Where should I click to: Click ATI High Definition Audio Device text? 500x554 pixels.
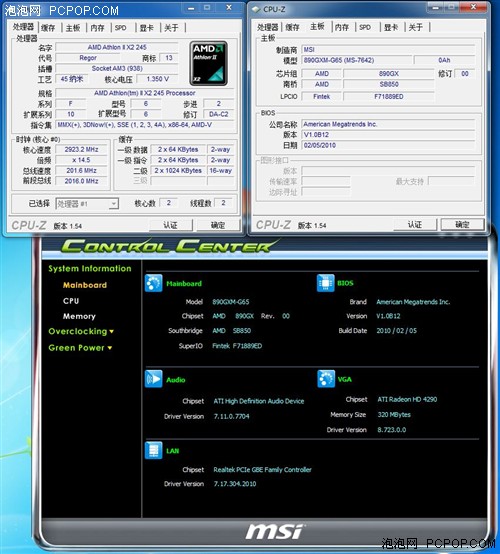259,401
